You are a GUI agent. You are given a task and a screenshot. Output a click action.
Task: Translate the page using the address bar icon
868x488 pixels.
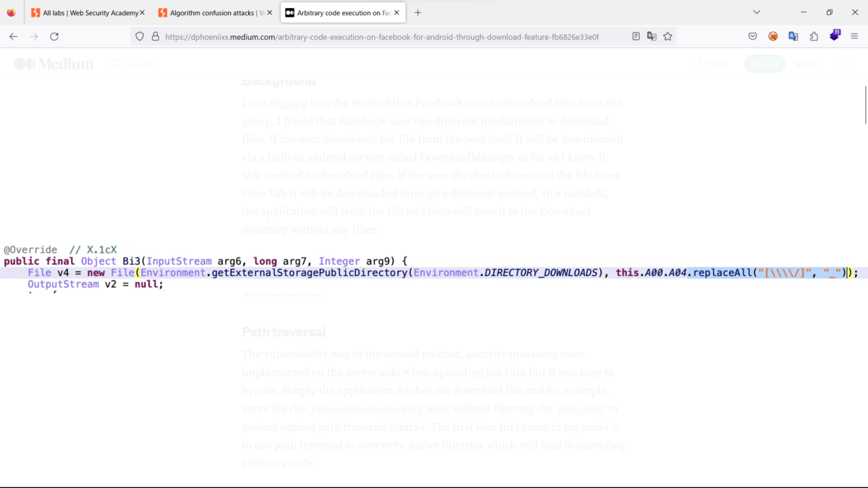coord(651,35)
